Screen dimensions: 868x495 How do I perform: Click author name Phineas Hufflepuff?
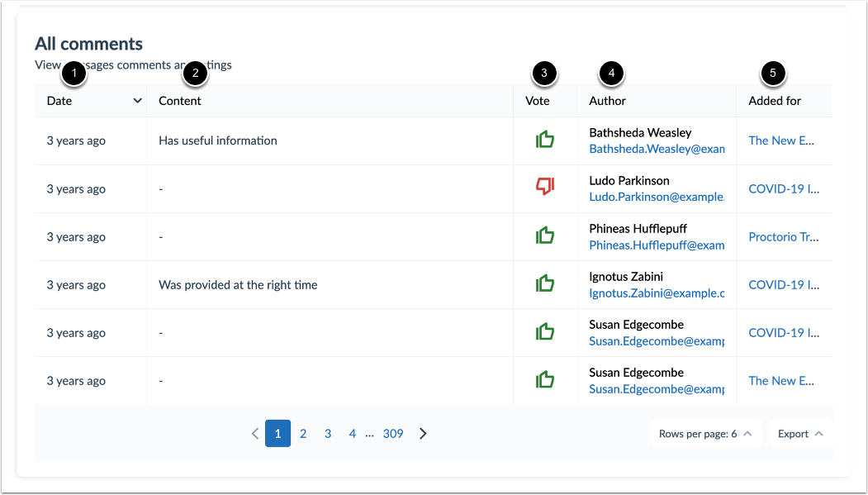pyautogui.click(x=638, y=229)
